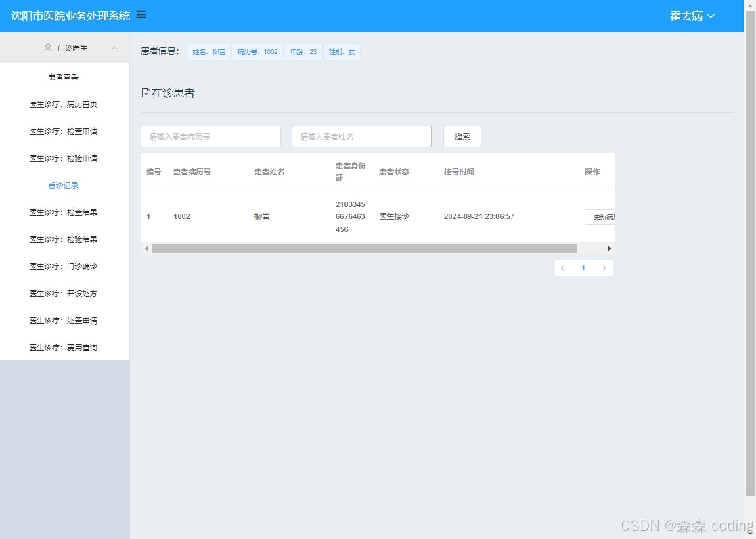Toggle the sidebar collapse menu icon
Viewport: 756px width, 539px height.
coord(141,15)
